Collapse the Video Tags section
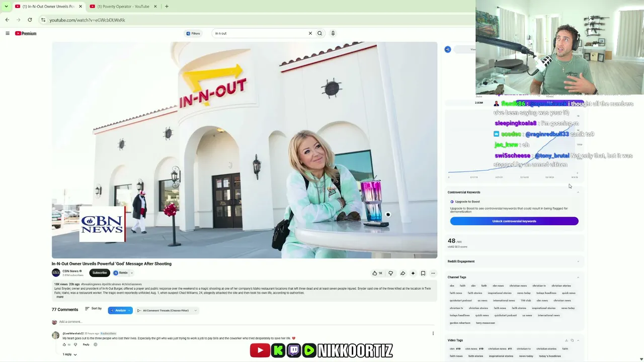 coord(578,340)
